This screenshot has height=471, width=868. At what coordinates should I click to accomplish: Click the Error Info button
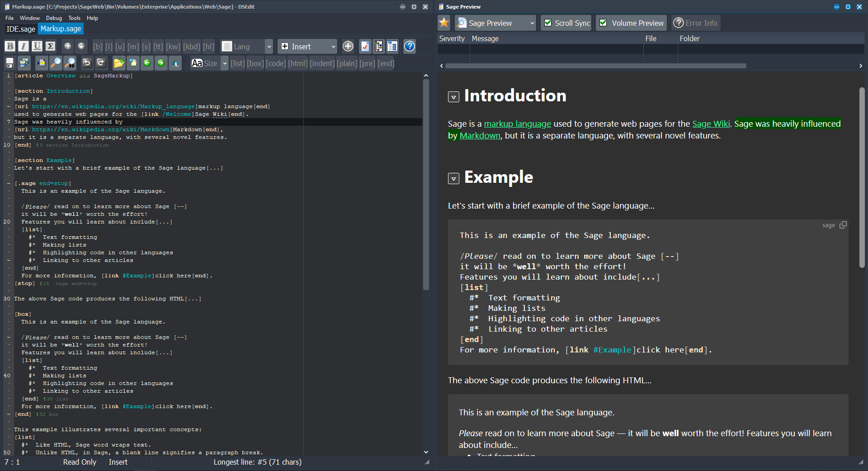tap(696, 23)
